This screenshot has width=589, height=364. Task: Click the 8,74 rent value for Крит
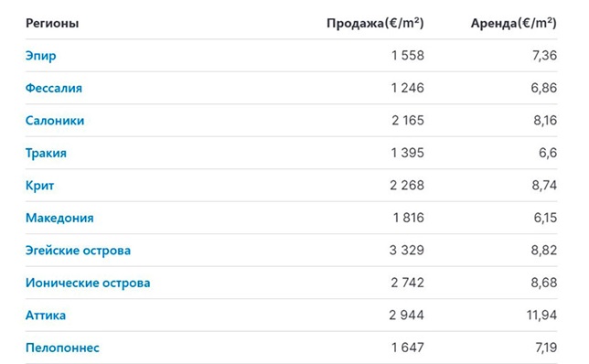(x=544, y=186)
